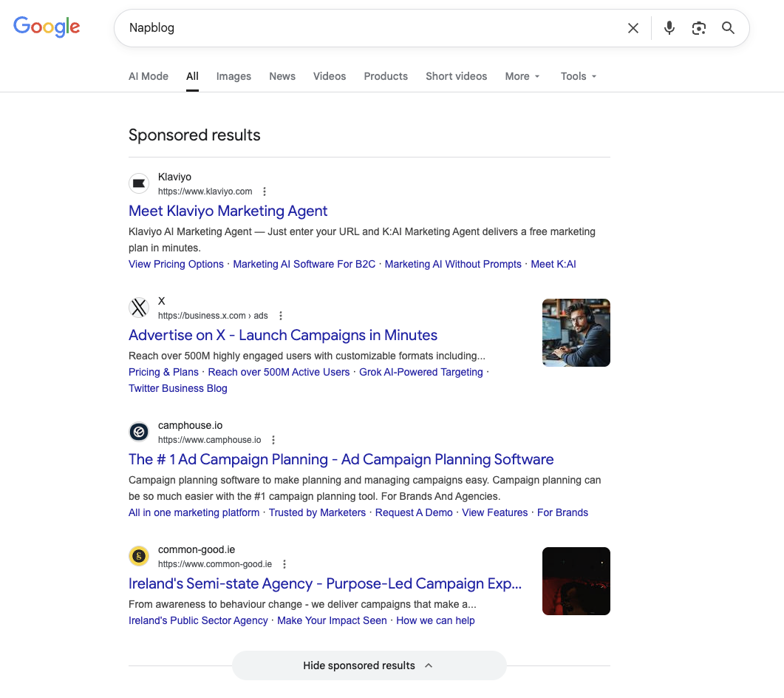Screen dimensions: 784x698
Task: Start voice search with microphone icon
Action: [x=669, y=28]
